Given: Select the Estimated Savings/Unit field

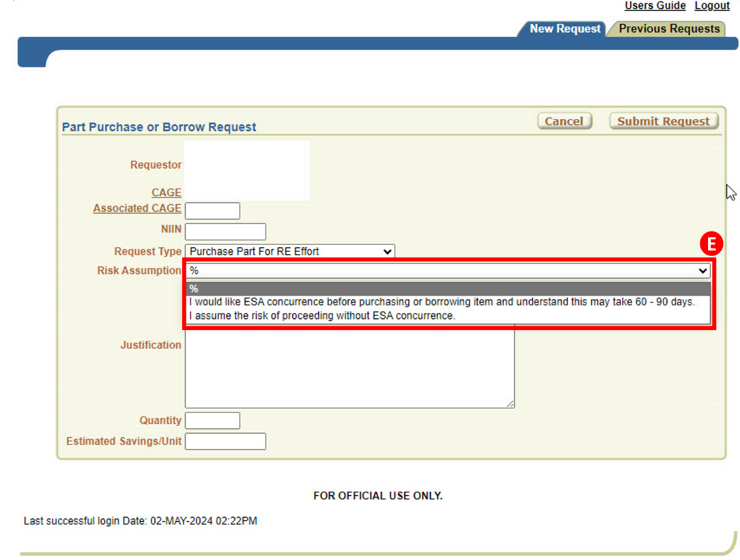Looking at the screenshot, I should pyautogui.click(x=225, y=441).
